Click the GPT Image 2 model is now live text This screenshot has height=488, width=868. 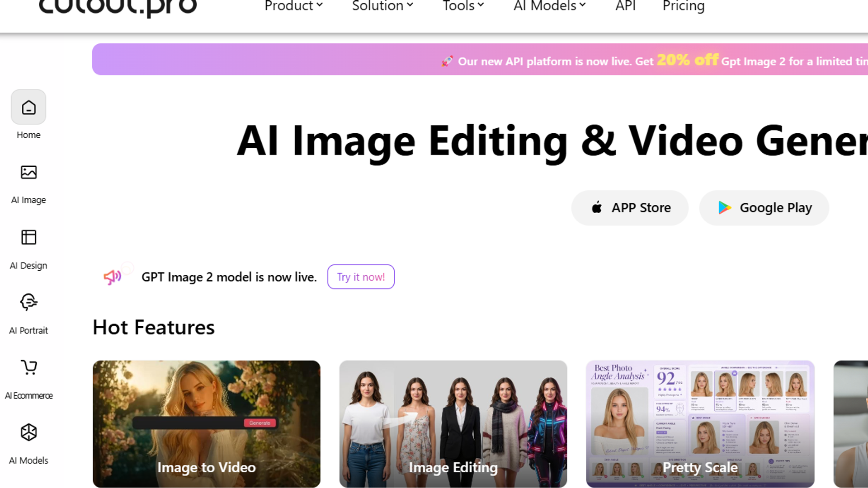[229, 277]
